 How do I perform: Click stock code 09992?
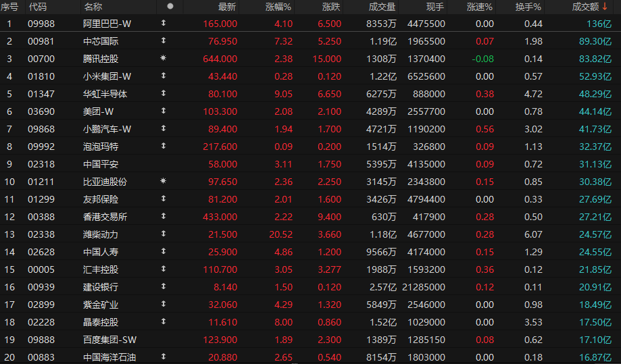tap(41, 147)
